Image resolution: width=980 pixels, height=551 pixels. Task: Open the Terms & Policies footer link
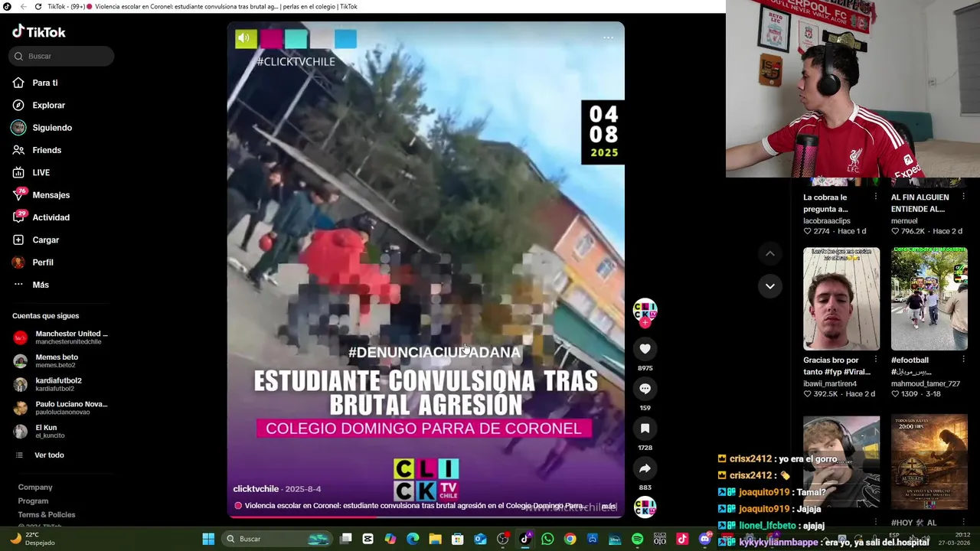click(x=47, y=515)
